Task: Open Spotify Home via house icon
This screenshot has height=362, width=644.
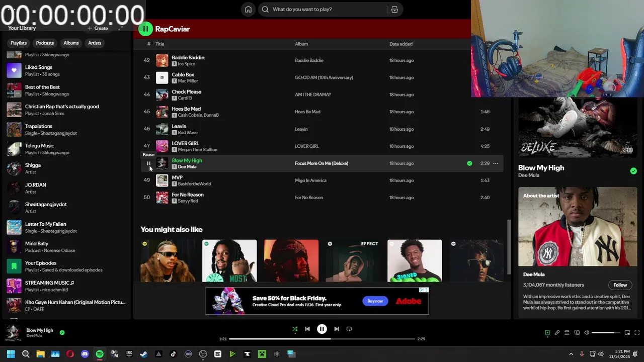Action: tap(248, 9)
